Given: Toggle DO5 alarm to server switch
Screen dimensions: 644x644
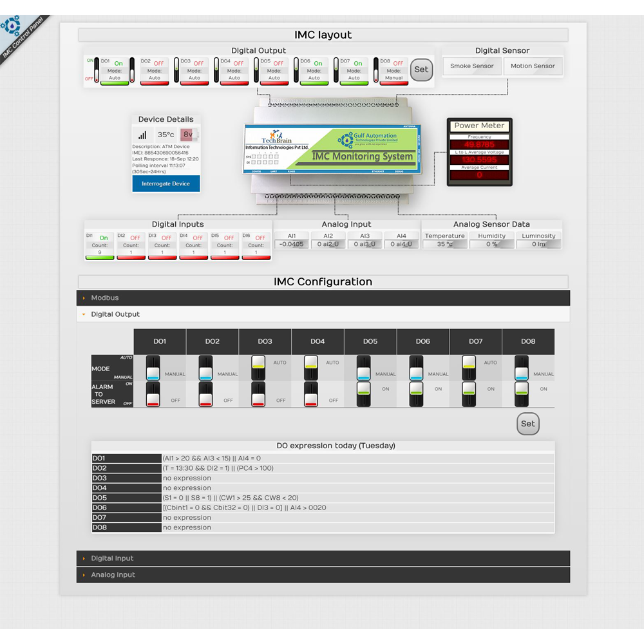Looking at the screenshot, I should 363,393.
